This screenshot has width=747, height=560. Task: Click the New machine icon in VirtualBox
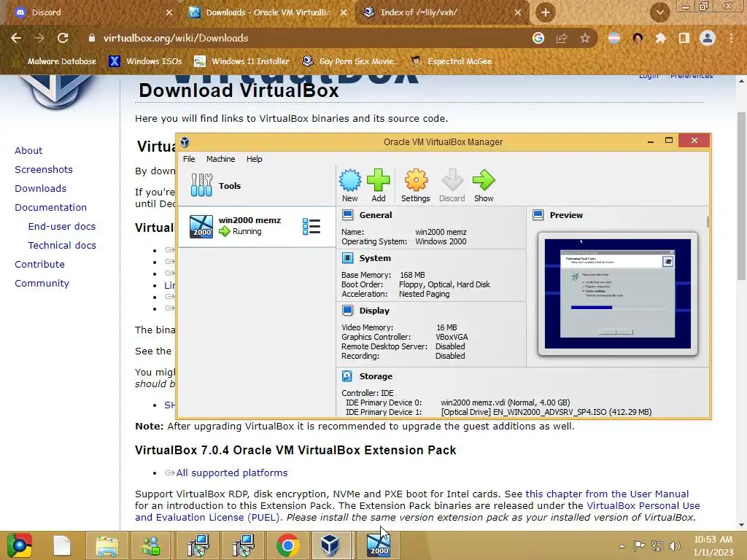click(349, 186)
